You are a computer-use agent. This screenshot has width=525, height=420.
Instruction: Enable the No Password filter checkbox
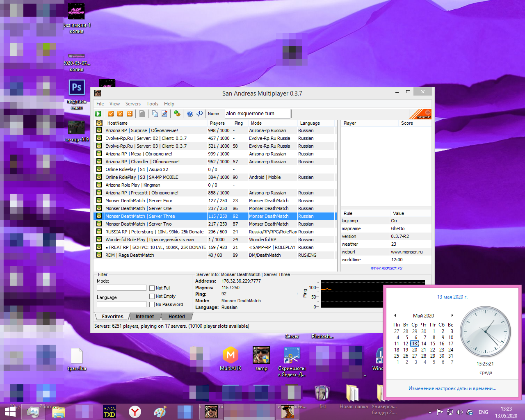pos(152,304)
